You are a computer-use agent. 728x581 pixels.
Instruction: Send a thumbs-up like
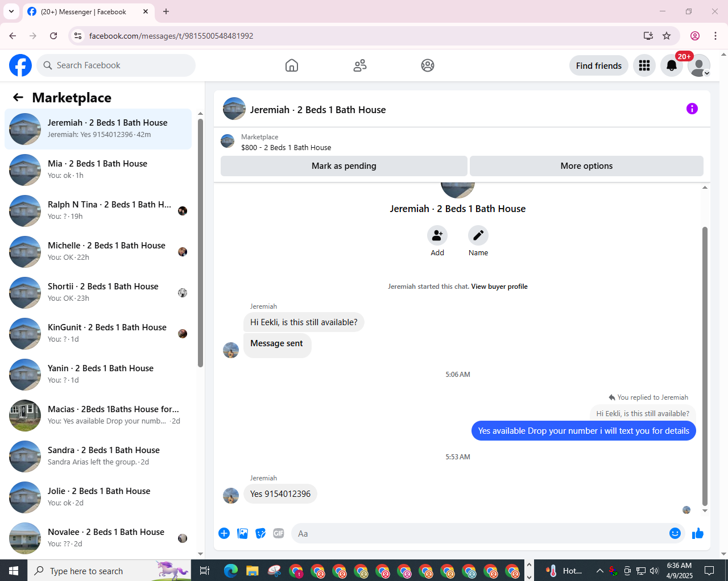[x=698, y=533]
